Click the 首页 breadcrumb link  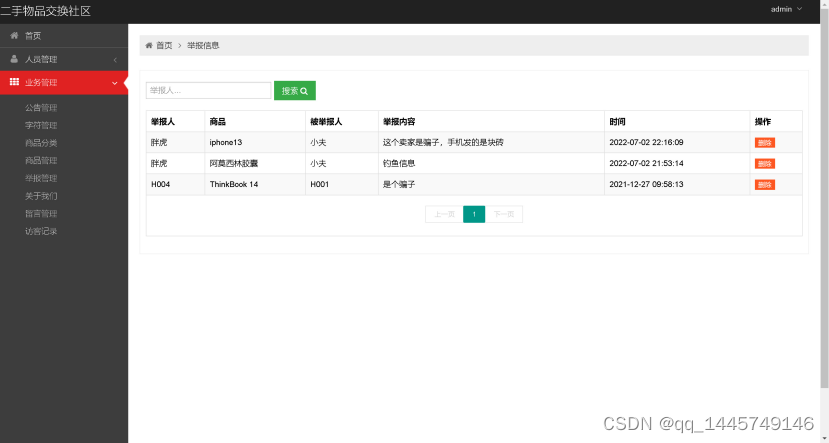(x=164, y=45)
